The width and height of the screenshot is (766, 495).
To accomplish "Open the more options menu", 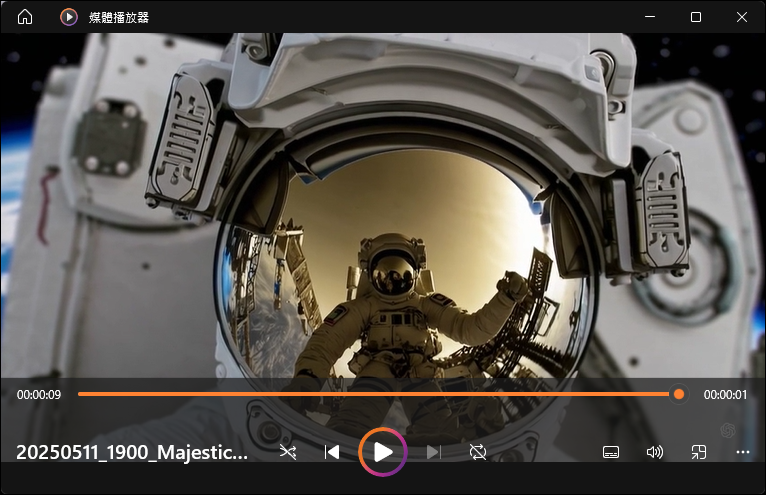I will (743, 452).
